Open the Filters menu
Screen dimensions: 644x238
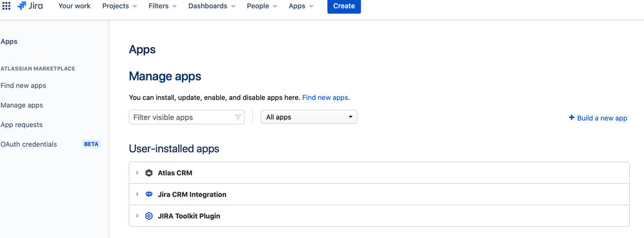pos(163,6)
